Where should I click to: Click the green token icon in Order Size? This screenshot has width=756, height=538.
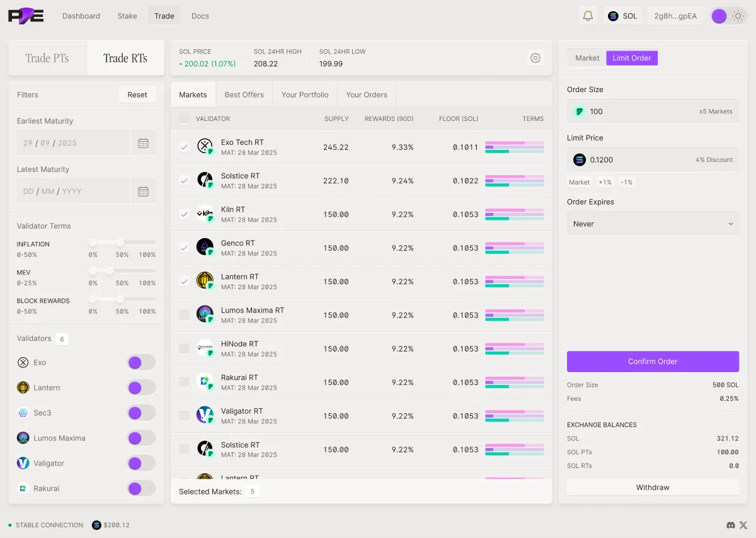pyautogui.click(x=580, y=112)
